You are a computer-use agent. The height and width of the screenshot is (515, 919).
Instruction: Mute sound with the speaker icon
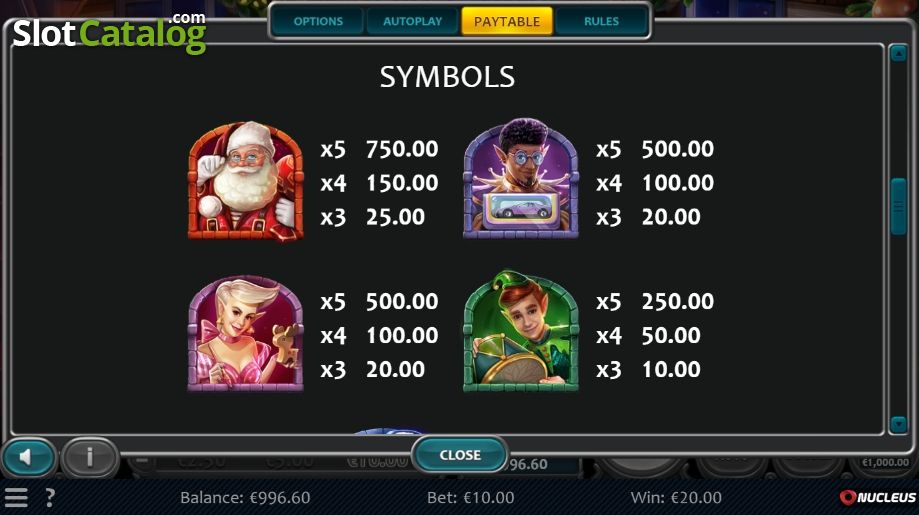(x=28, y=457)
